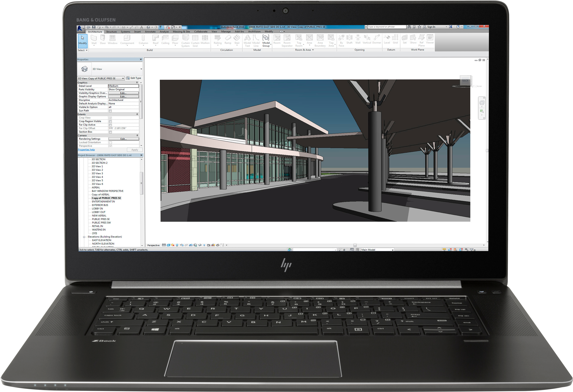Toggle shadows on the view control bar
Viewport: 573px width, 392px height.
point(177,245)
